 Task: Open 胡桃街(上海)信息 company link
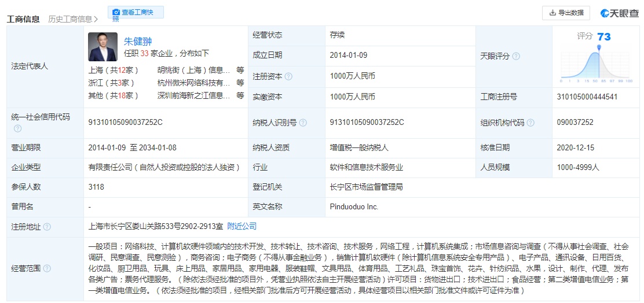(x=193, y=70)
